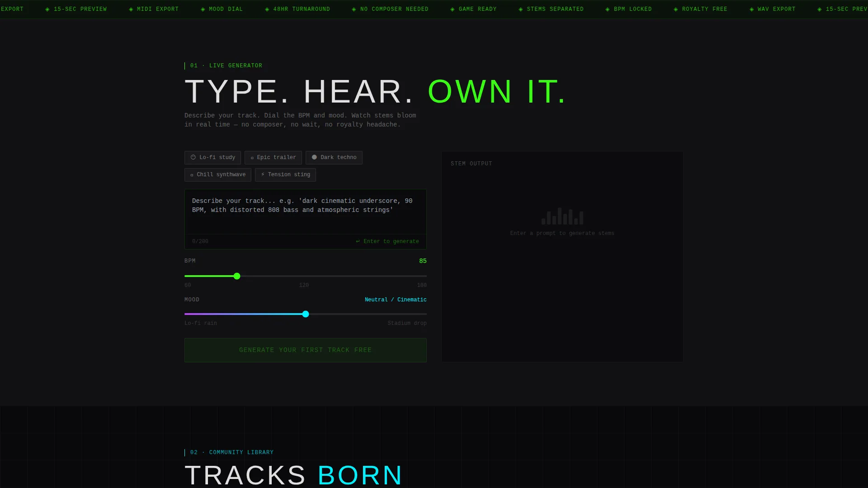
Task: Click the BPM scale label '60'
Action: coord(188,285)
